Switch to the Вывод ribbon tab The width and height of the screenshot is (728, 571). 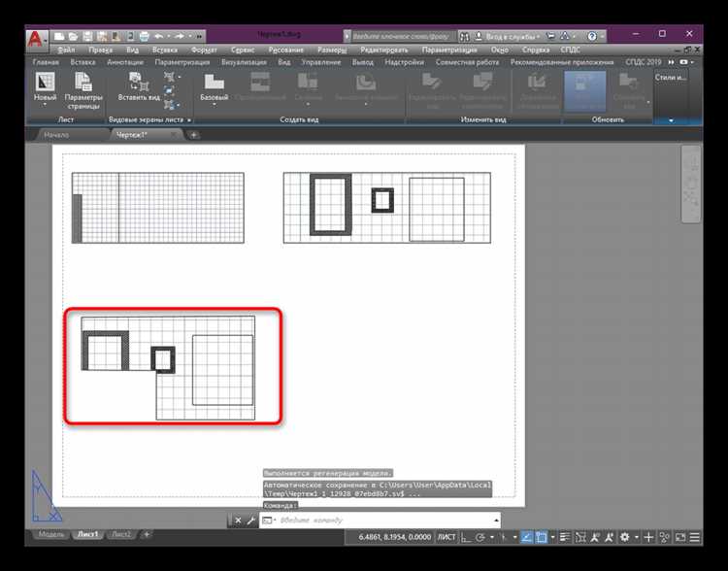click(363, 62)
